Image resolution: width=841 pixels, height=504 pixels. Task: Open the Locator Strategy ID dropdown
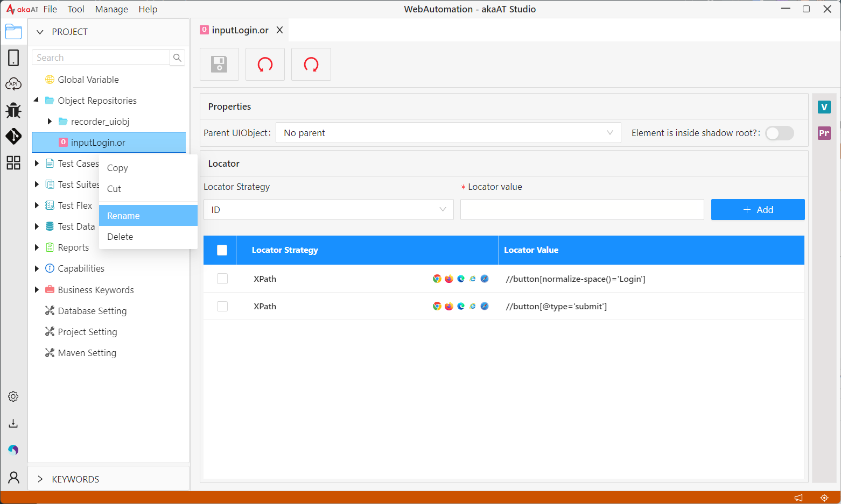(328, 210)
